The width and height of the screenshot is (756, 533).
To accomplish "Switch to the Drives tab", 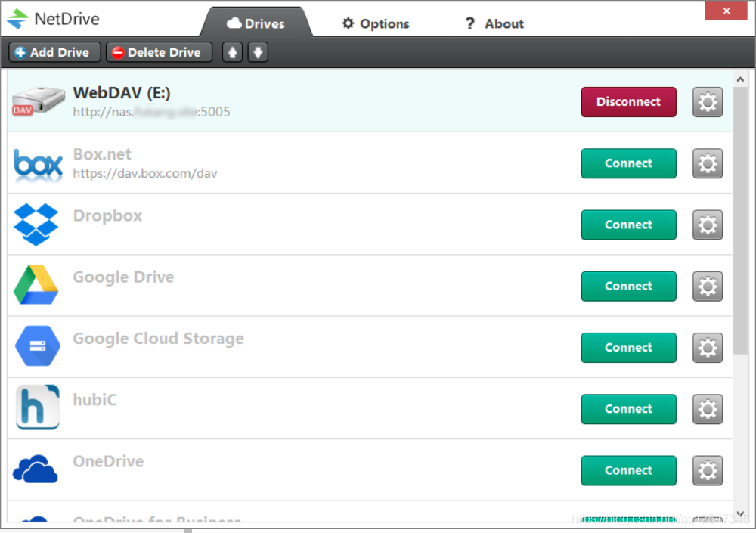I will [x=256, y=23].
